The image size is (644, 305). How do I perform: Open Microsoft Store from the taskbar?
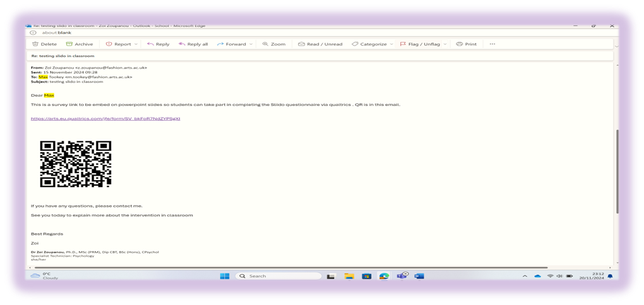point(367,276)
